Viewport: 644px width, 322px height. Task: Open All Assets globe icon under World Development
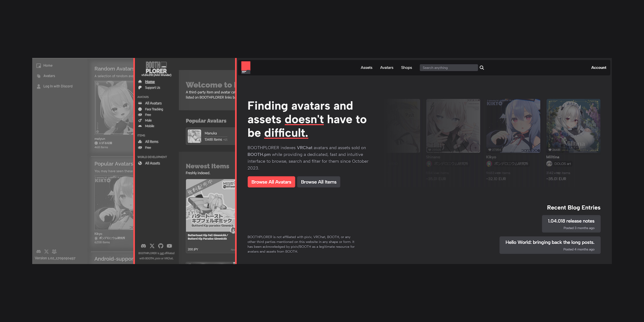coord(140,163)
